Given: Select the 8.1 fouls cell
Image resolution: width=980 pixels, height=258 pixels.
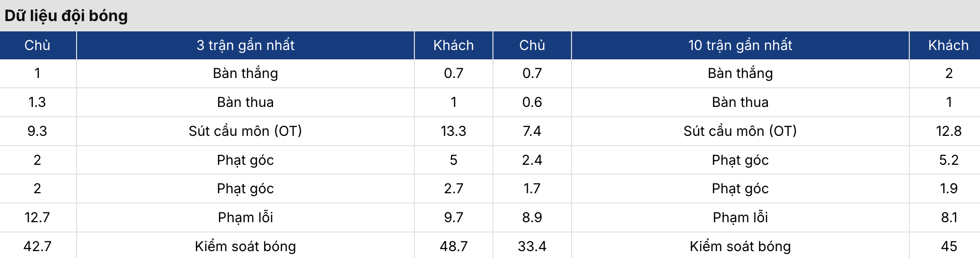Looking at the screenshot, I should [x=949, y=217].
